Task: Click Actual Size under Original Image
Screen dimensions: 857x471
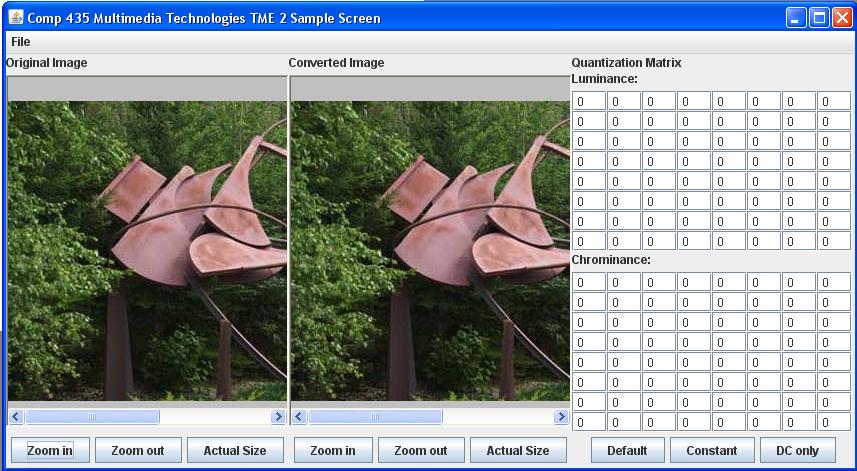Action: [x=235, y=450]
